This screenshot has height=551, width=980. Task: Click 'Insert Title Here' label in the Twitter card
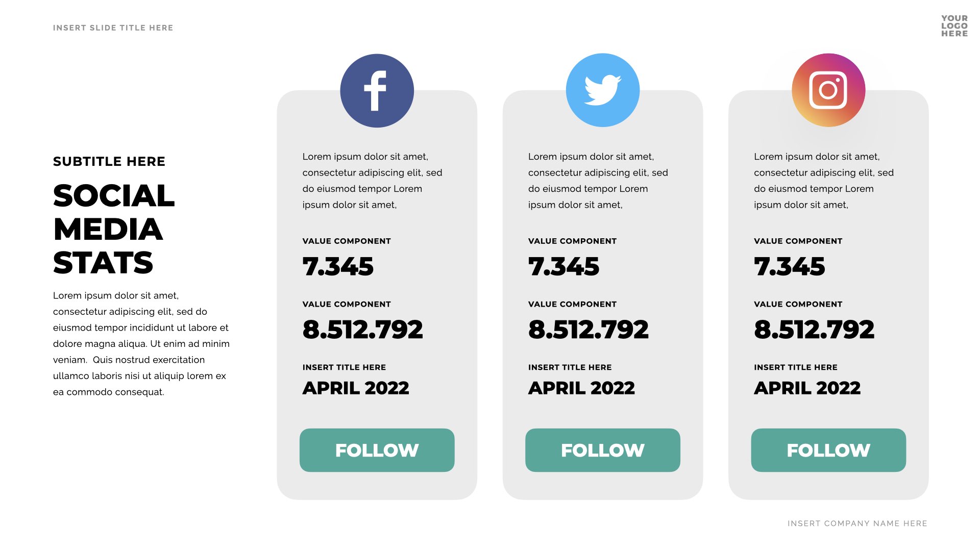pyautogui.click(x=570, y=367)
